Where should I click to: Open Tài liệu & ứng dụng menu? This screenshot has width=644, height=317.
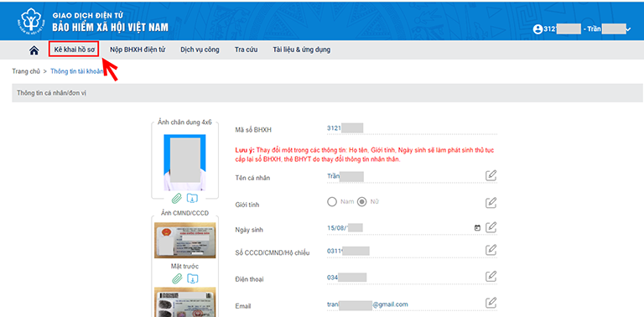[x=302, y=50]
